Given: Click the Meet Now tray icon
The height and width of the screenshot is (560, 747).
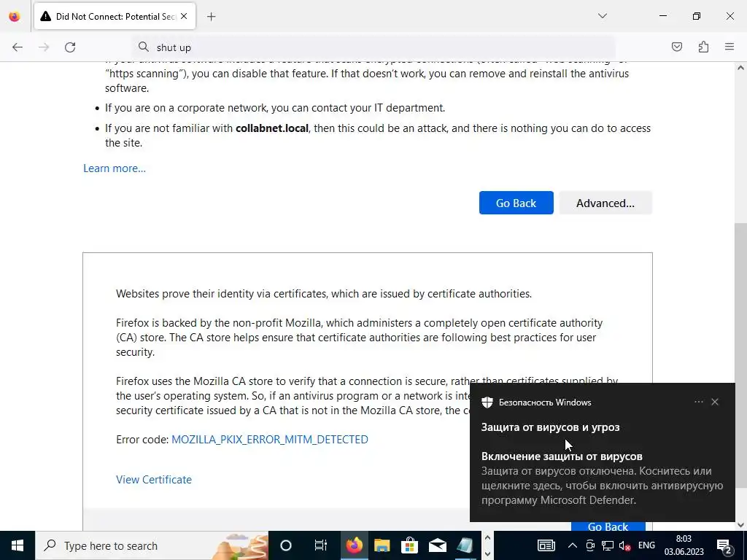Looking at the screenshot, I should (589, 545).
